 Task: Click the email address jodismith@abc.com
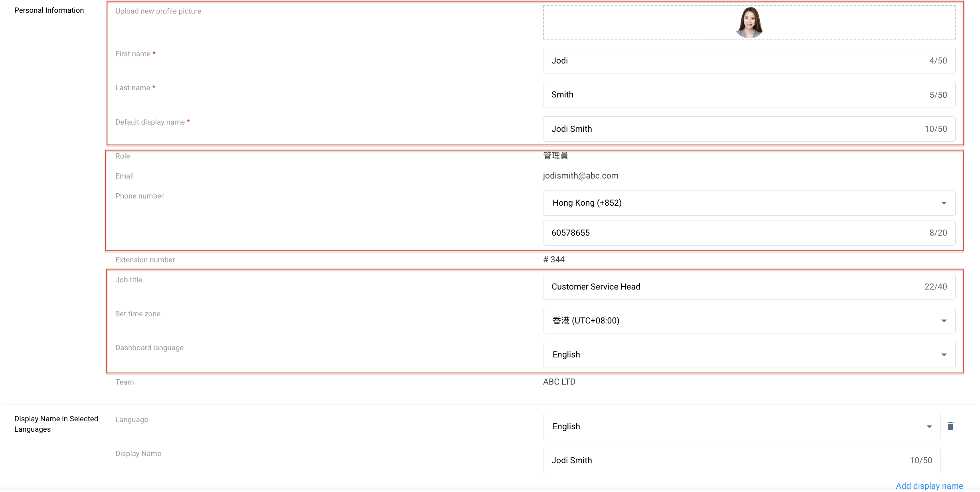pyautogui.click(x=581, y=176)
